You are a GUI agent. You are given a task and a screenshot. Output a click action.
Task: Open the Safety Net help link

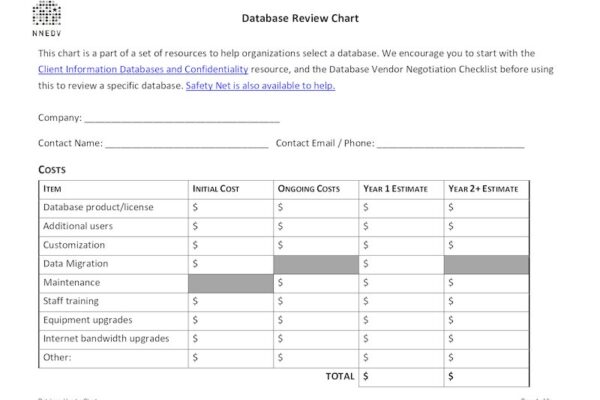pos(260,85)
